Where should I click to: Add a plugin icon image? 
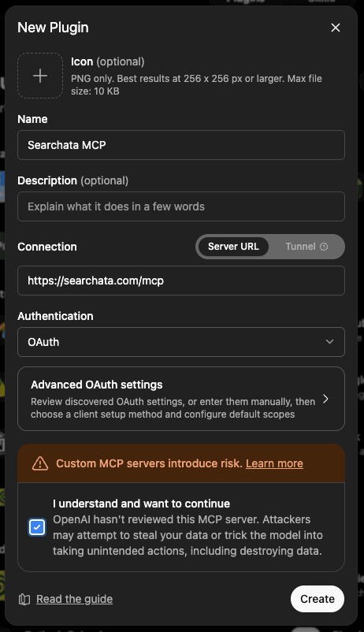click(40, 76)
